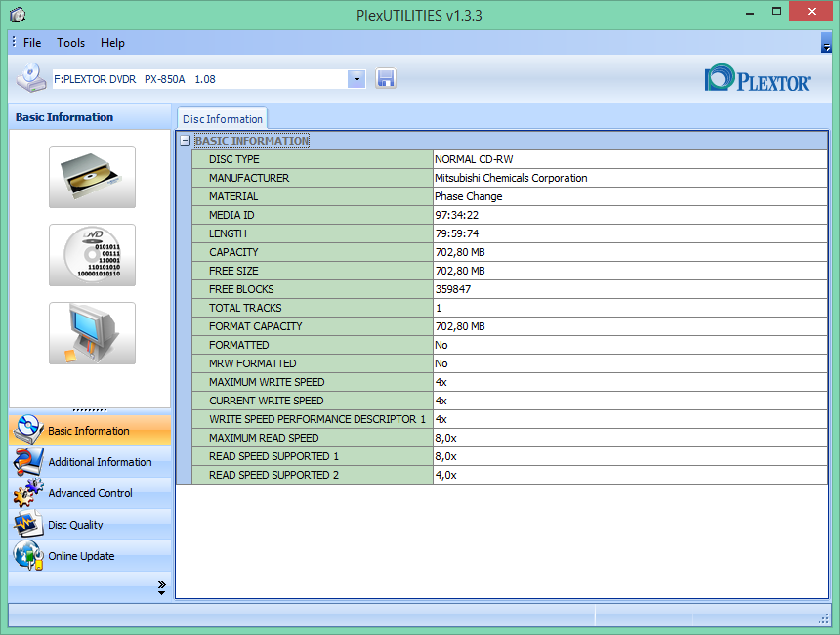The height and width of the screenshot is (635, 840).
Task: Select the TOTAL TRACKS row label
Action: point(245,308)
